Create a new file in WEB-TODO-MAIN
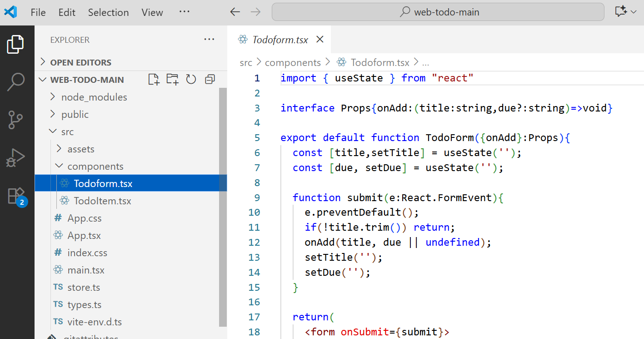The height and width of the screenshot is (339, 644). coord(154,80)
